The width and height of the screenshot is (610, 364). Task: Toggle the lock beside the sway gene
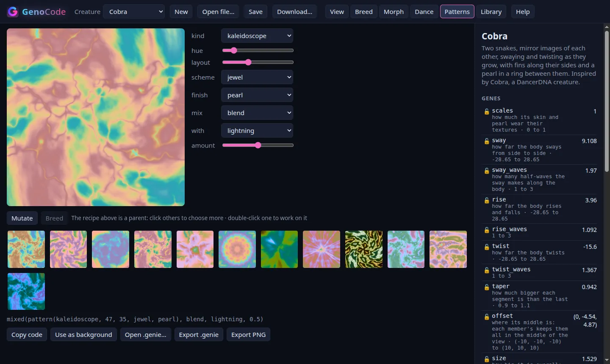click(487, 141)
